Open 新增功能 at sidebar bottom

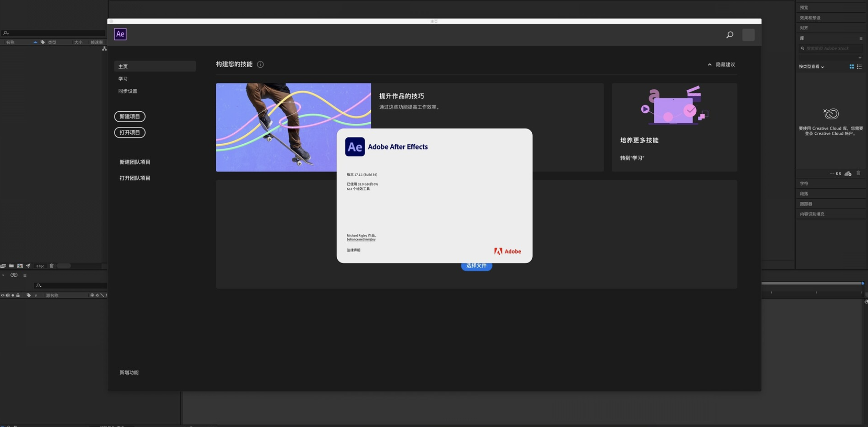129,373
